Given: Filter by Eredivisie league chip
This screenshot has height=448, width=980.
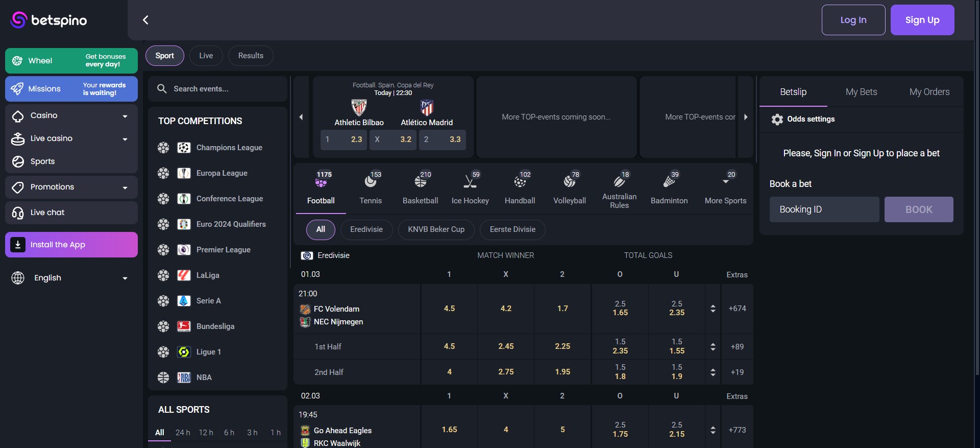Looking at the screenshot, I should 366,229.
